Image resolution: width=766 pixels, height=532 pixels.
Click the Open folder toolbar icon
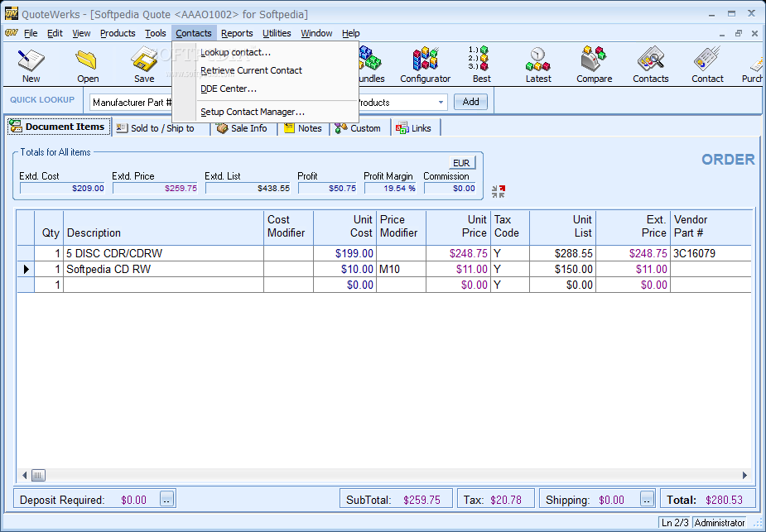click(x=88, y=65)
